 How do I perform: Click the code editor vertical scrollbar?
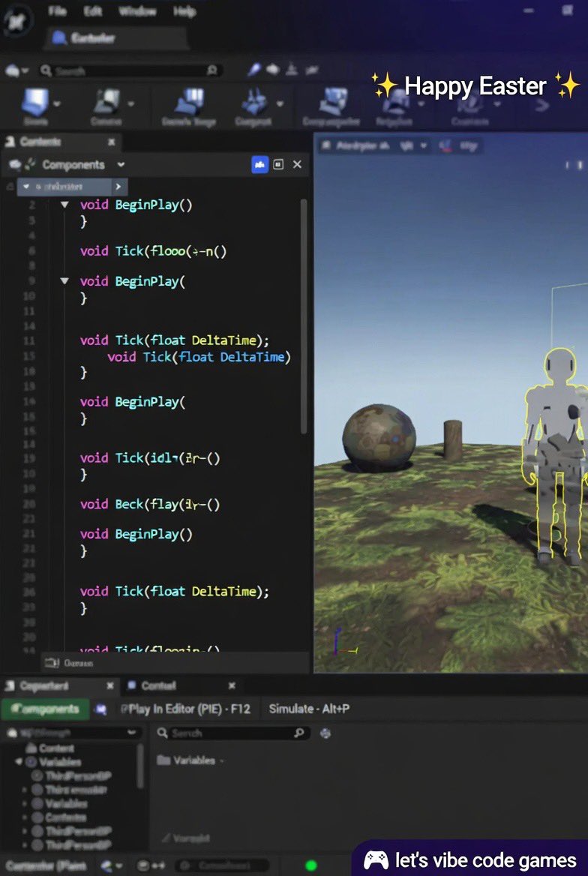click(304, 316)
